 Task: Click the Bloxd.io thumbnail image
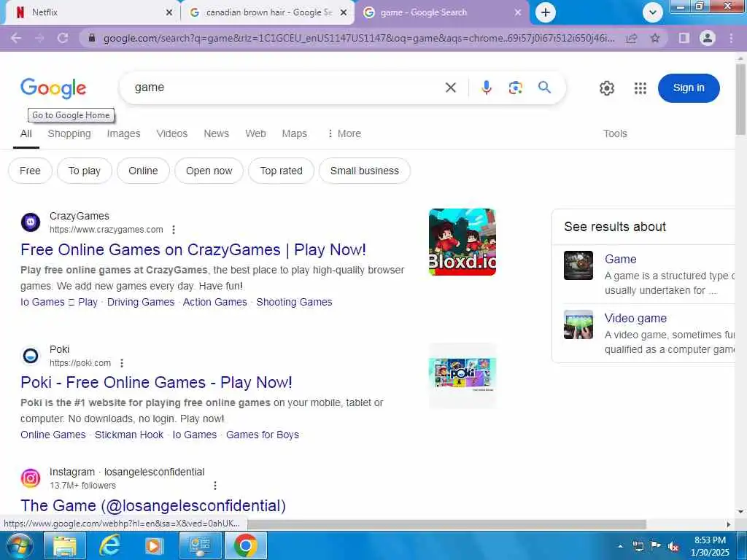(462, 242)
